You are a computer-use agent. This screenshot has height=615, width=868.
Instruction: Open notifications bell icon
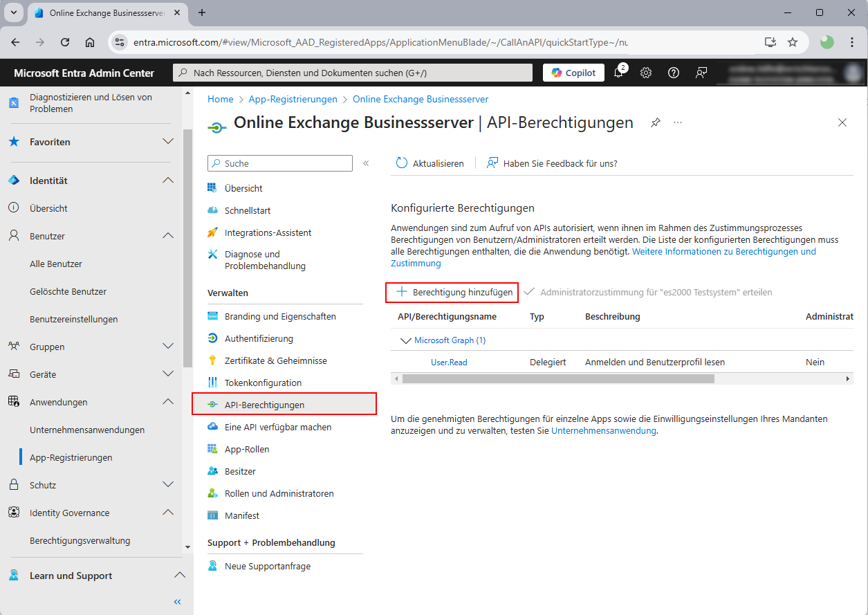pos(618,73)
